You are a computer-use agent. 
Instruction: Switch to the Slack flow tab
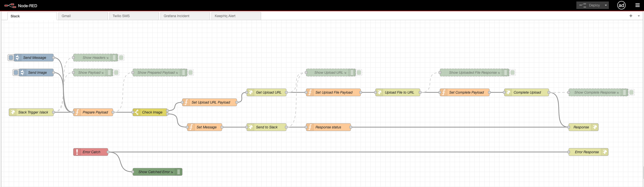[32, 16]
